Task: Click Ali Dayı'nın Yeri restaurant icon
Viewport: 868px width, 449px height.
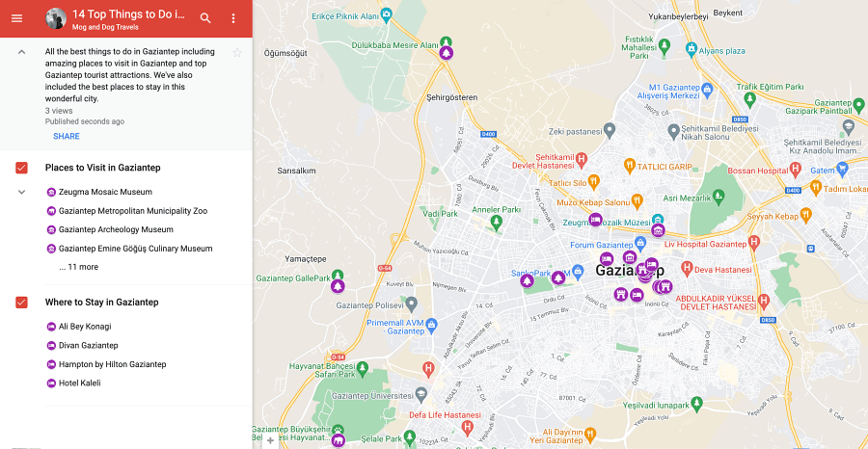Action: [x=590, y=434]
